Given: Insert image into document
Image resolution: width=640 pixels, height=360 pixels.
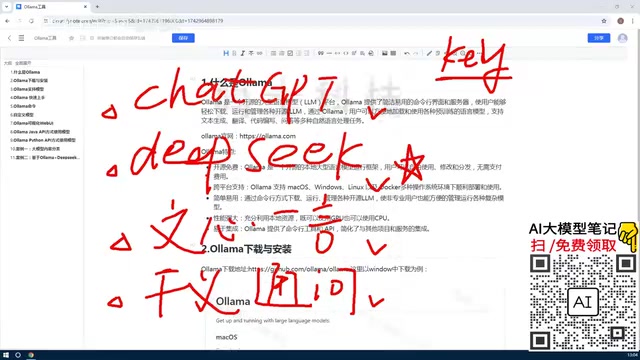Looking at the screenshot, I should 384,53.
